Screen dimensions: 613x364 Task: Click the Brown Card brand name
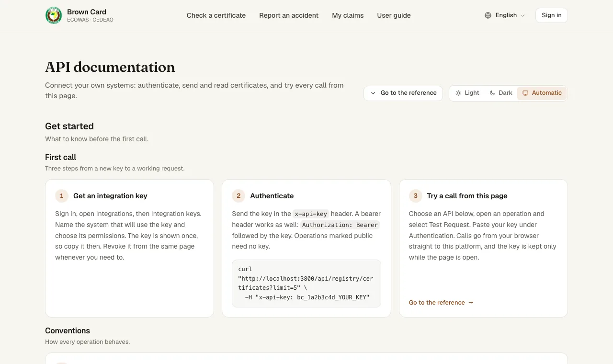tap(87, 12)
